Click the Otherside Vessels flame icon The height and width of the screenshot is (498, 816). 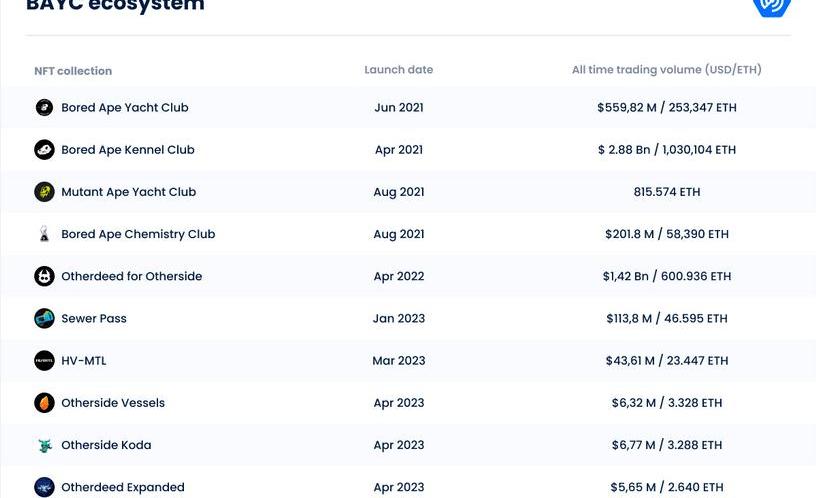pyautogui.click(x=44, y=403)
